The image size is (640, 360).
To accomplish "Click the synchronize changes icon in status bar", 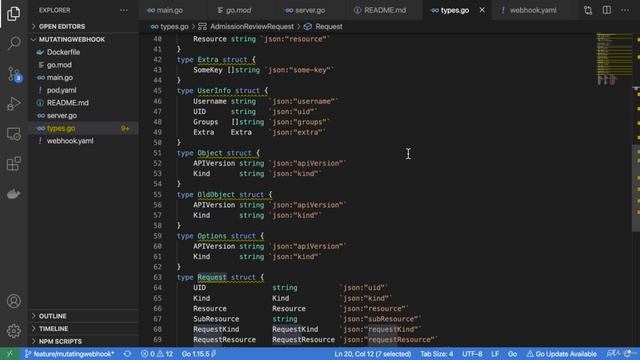I will [x=127, y=354].
